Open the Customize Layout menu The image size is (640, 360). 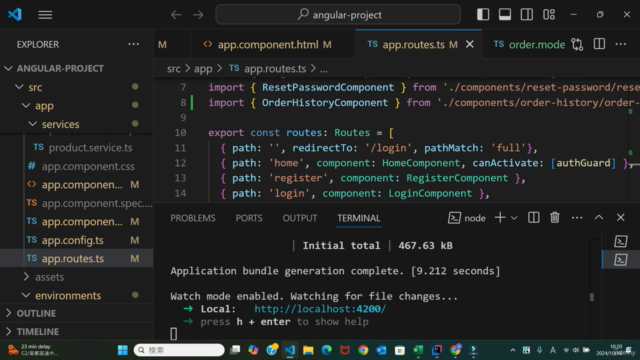tap(549, 15)
